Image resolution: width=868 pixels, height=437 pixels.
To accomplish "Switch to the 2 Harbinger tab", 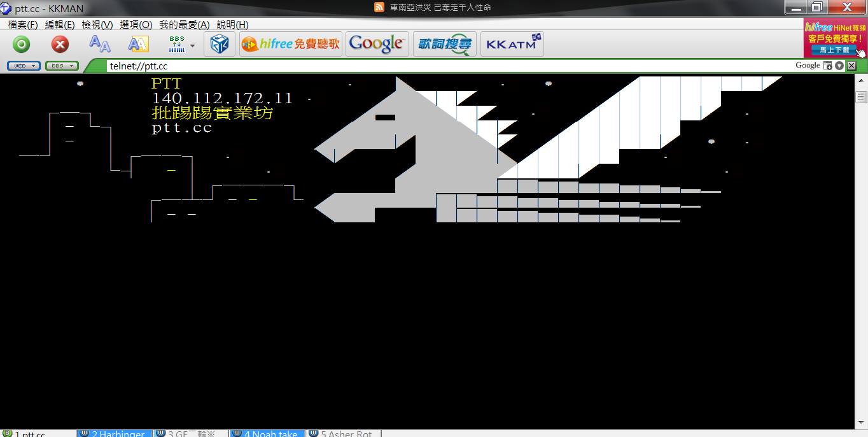I will tap(115, 434).
